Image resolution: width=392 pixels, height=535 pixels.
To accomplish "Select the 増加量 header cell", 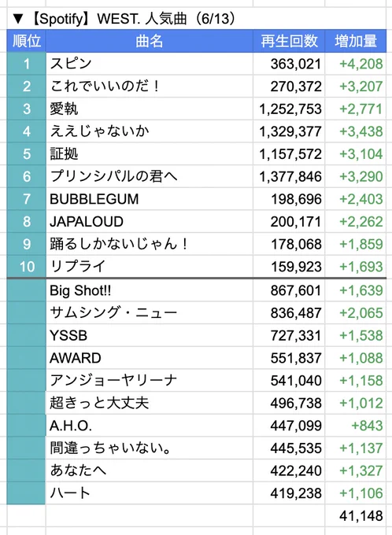I will [x=356, y=41].
